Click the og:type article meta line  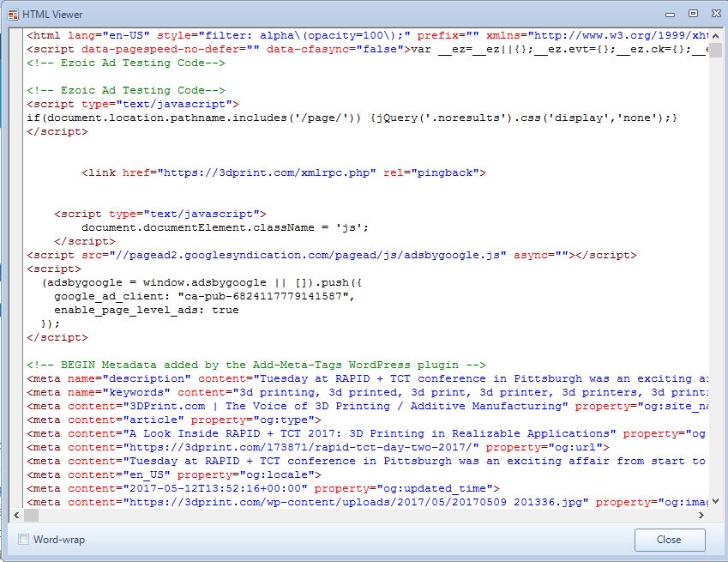[174, 420]
